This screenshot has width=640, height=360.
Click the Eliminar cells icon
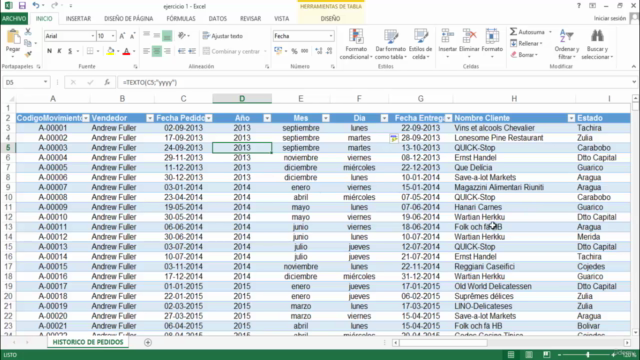coord(469,37)
